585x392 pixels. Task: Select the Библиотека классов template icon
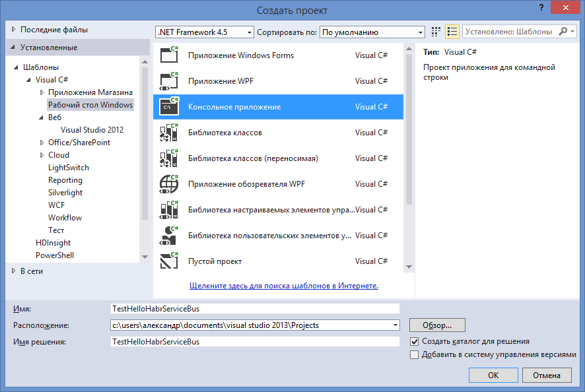point(168,132)
